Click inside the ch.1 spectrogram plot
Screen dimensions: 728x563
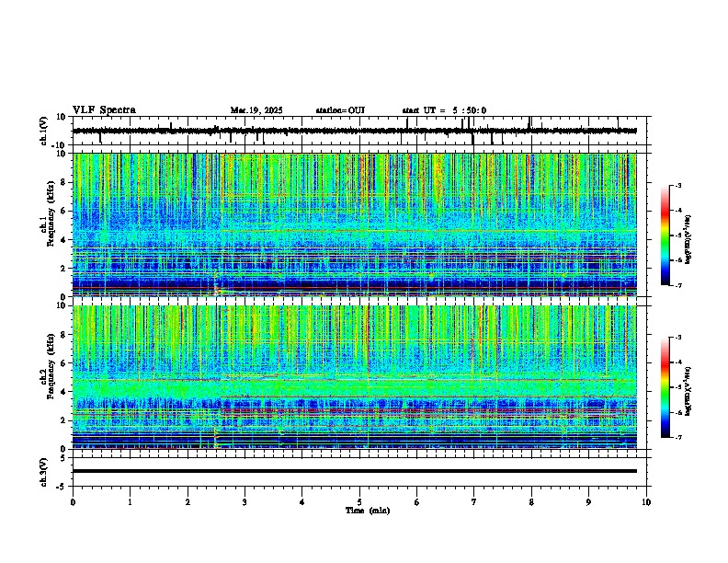[354, 224]
